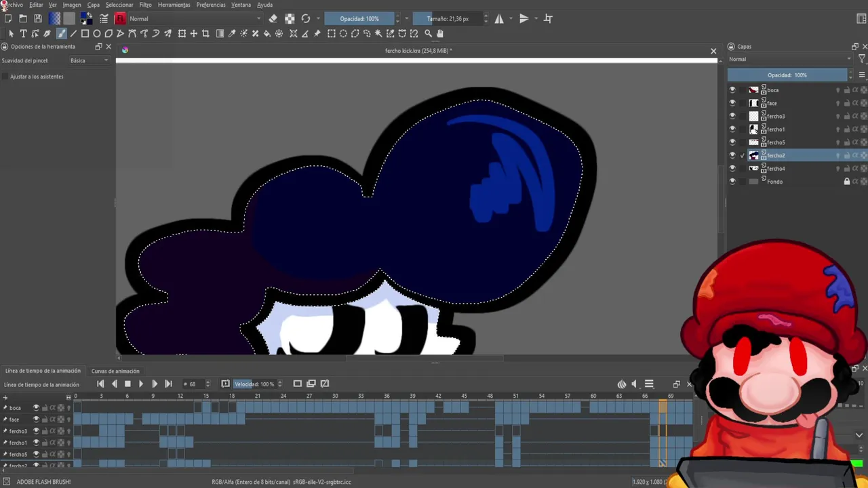Select the Elliptical Selection tool
868x488 pixels.
click(343, 33)
